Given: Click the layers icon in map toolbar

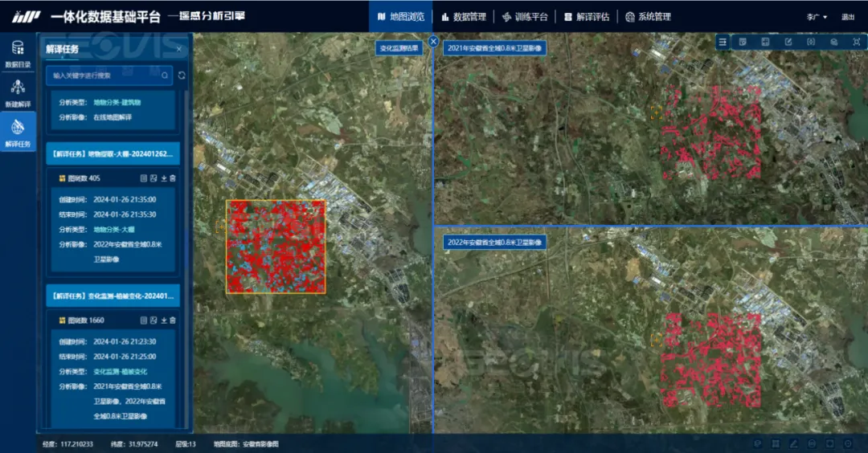Looking at the screenshot, I should tap(834, 42).
